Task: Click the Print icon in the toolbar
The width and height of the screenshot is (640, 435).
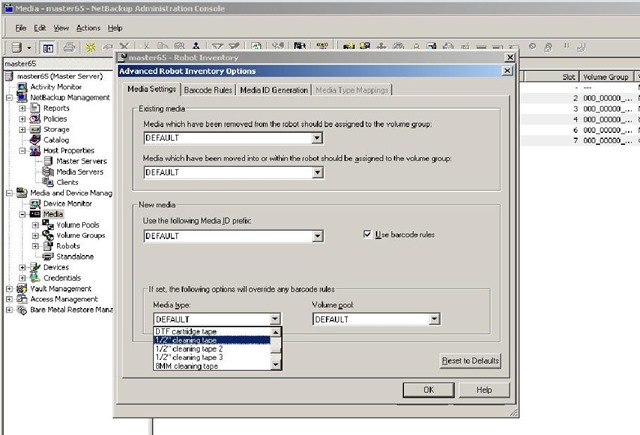Action: tap(69, 47)
